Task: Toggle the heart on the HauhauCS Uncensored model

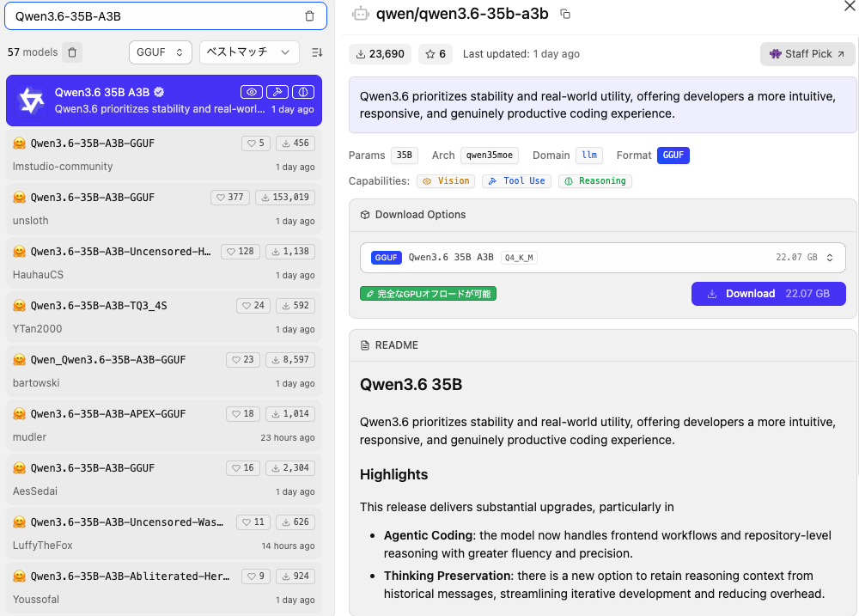Action: 241,252
